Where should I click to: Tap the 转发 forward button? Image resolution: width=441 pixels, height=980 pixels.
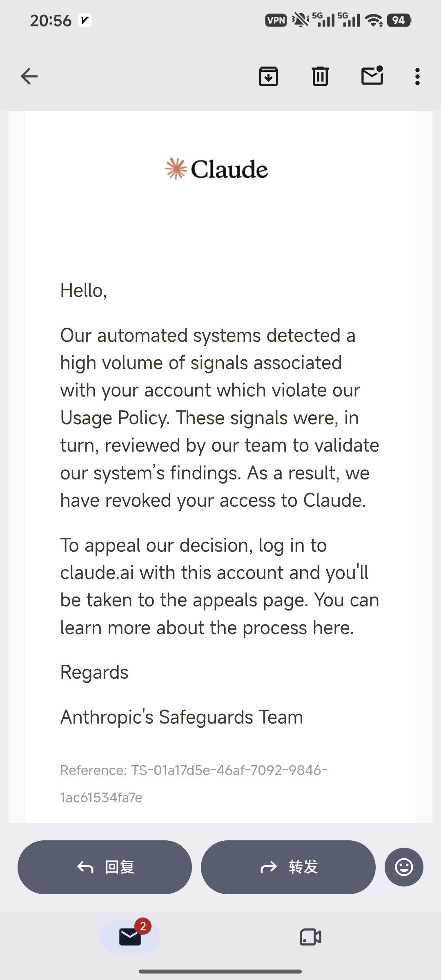pos(288,867)
